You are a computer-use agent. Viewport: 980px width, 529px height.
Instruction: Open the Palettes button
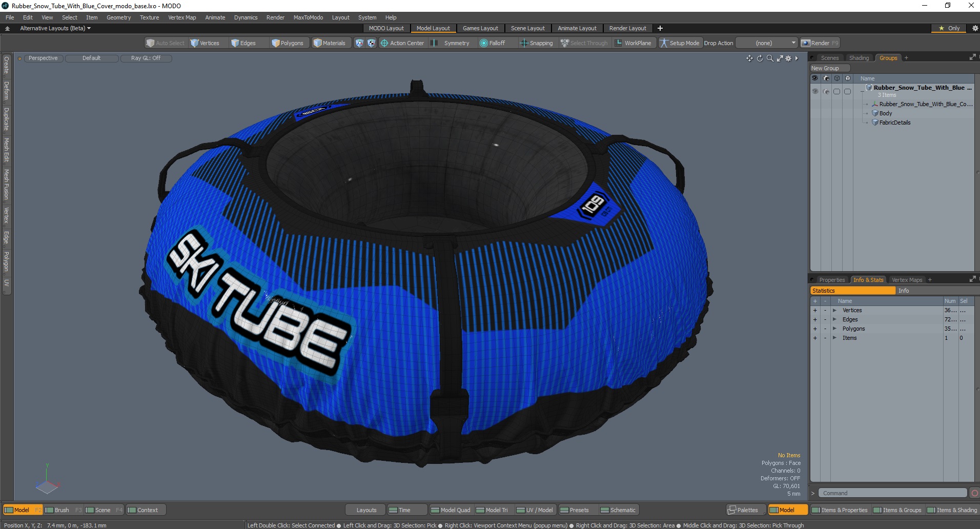point(746,510)
